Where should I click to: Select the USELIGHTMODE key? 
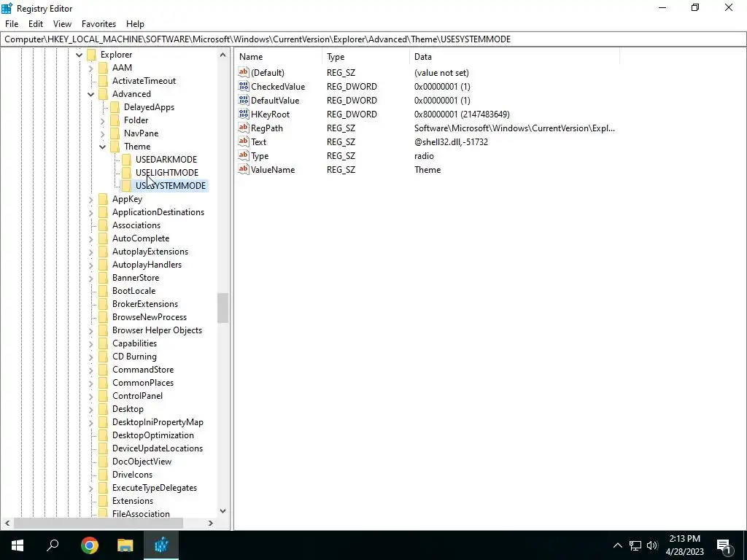[x=167, y=172]
